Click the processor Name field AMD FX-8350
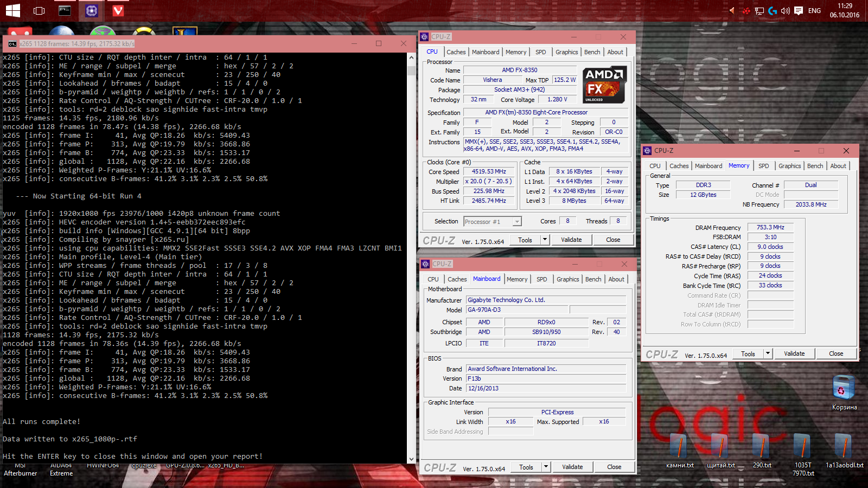 point(519,70)
